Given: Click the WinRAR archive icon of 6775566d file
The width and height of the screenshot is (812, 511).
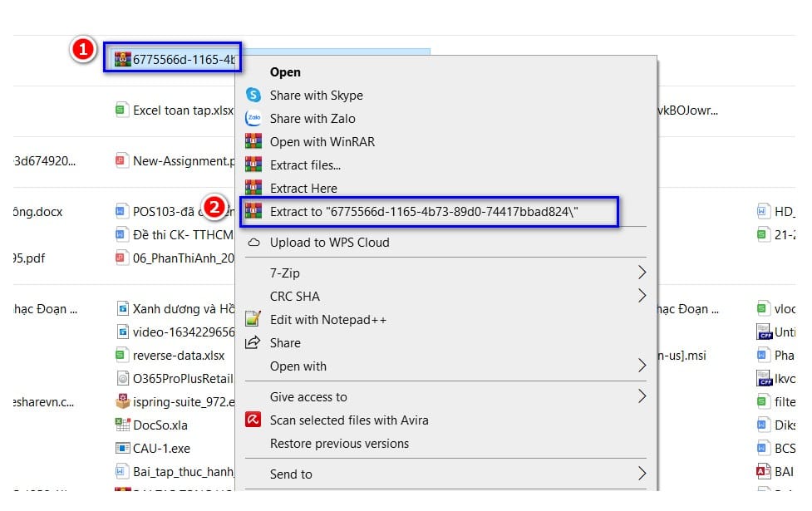Looking at the screenshot, I should (x=123, y=59).
